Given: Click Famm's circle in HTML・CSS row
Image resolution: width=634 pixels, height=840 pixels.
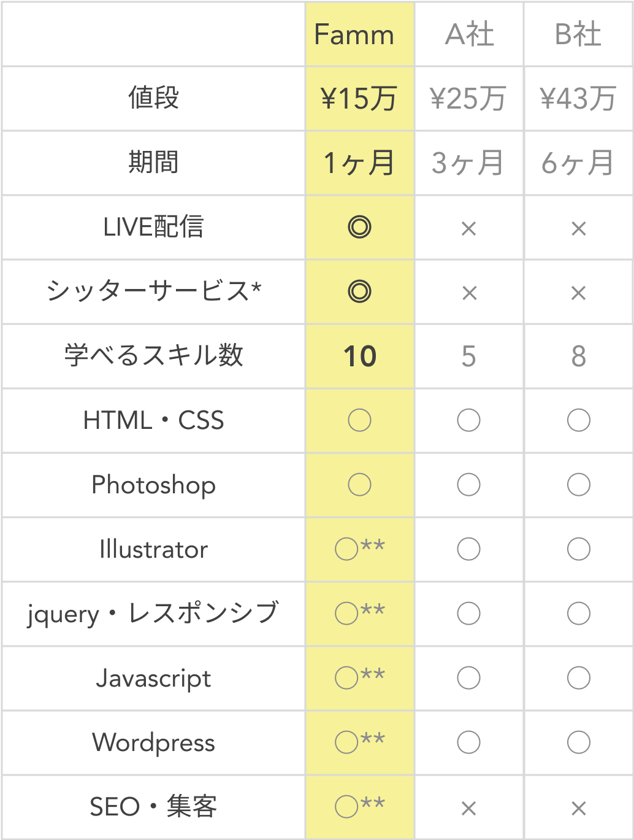Looking at the screenshot, I should click(359, 420).
